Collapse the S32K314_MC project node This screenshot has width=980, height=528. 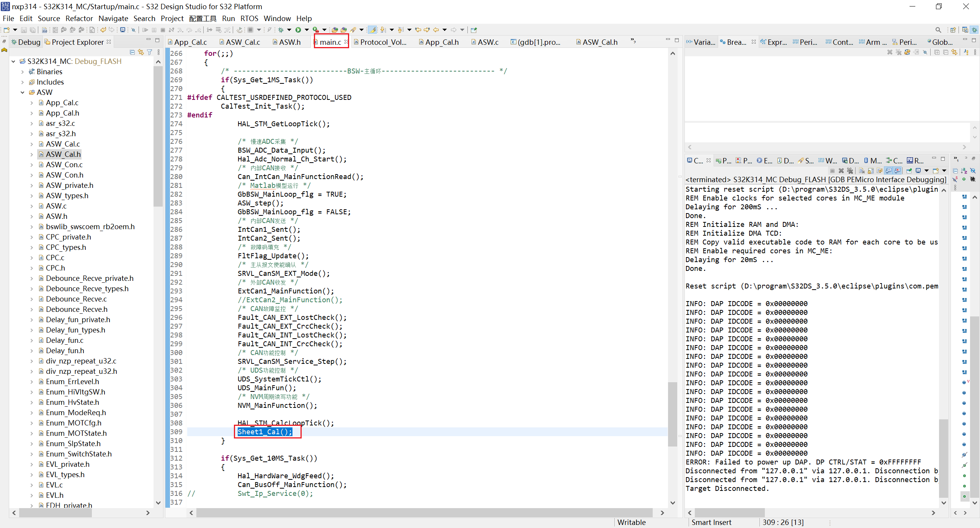click(13, 62)
